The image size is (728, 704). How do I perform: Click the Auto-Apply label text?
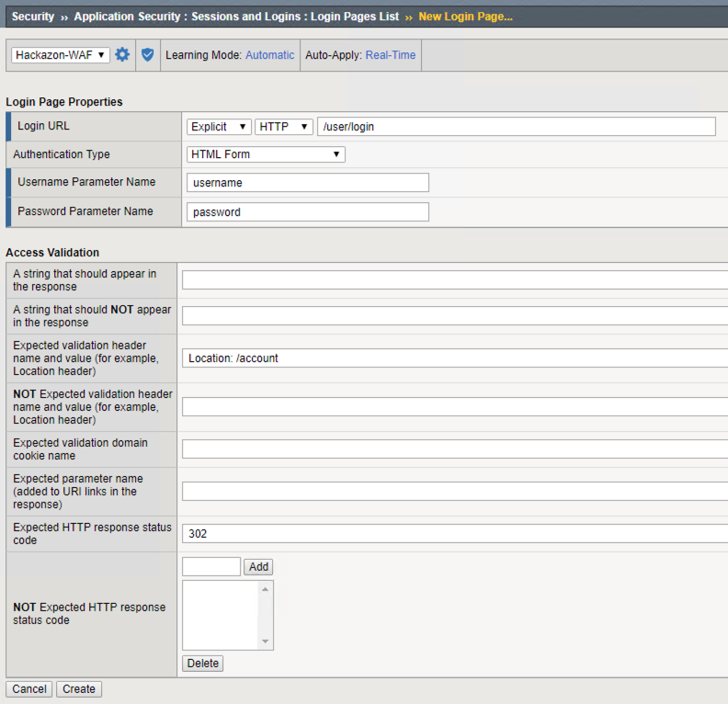coord(333,55)
